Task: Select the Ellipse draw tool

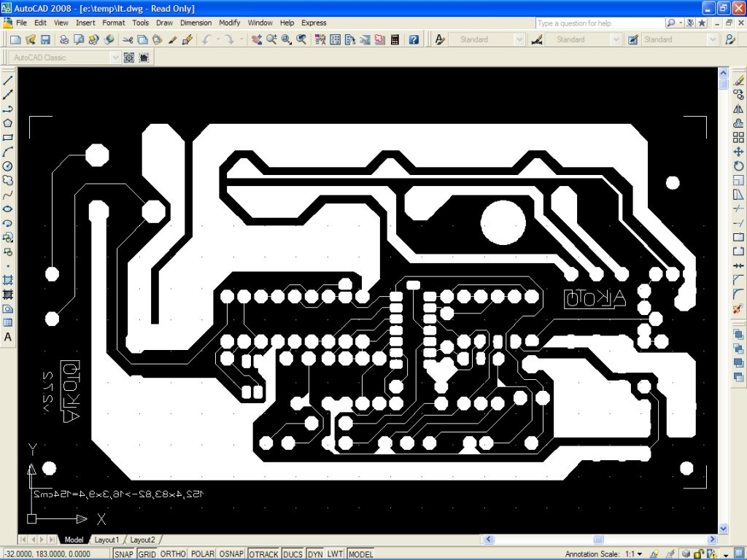Action: click(7, 209)
